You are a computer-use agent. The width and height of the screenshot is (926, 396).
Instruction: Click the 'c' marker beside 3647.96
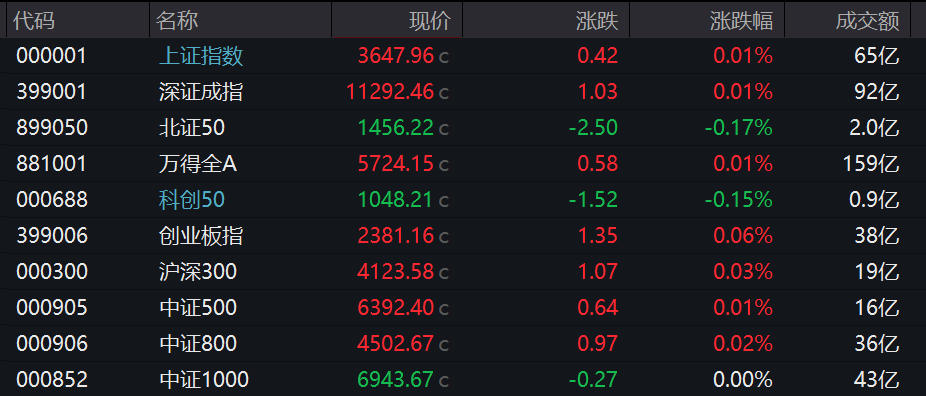point(444,58)
